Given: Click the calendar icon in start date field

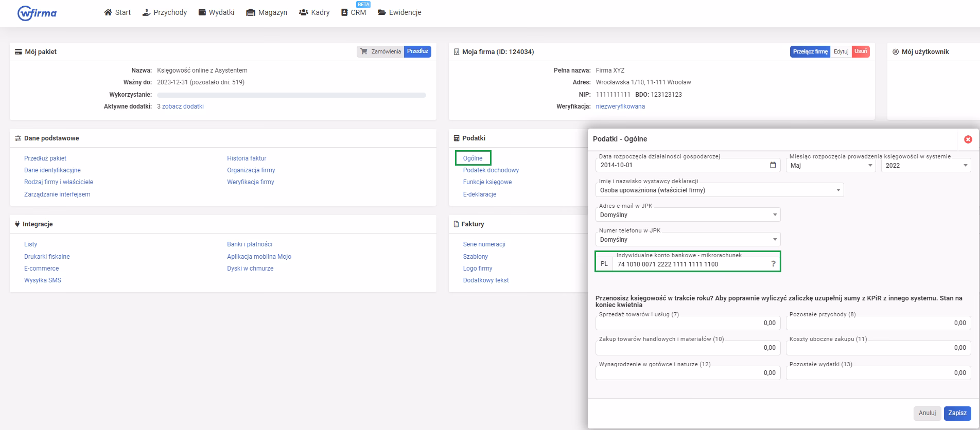Looking at the screenshot, I should click(773, 165).
